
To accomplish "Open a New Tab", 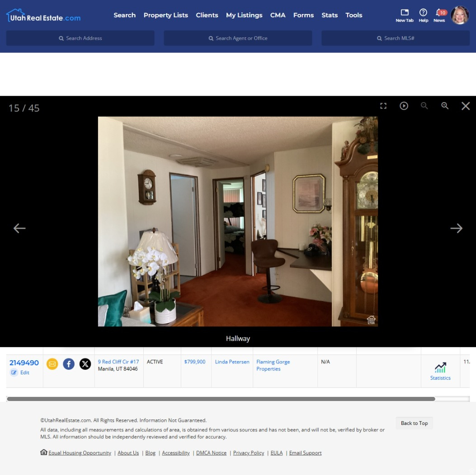I will (404, 14).
